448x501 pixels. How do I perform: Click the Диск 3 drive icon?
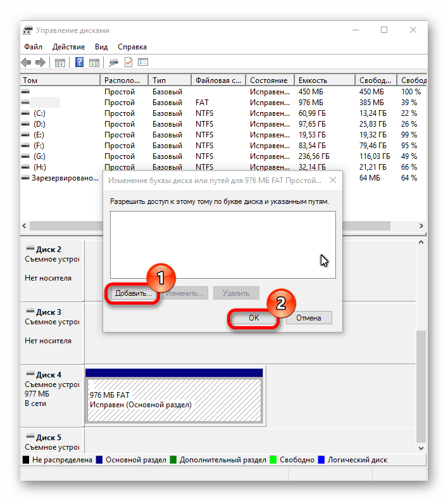30,310
